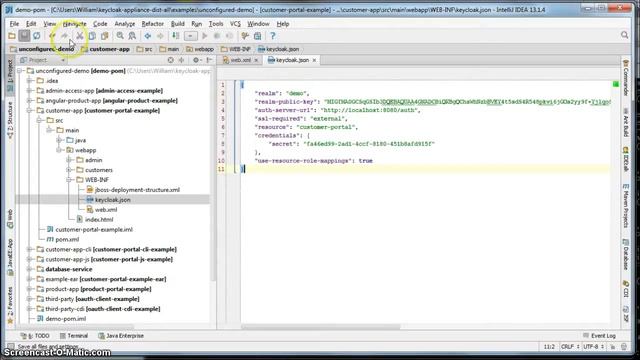Expand the .idea folder node

click(x=29, y=81)
